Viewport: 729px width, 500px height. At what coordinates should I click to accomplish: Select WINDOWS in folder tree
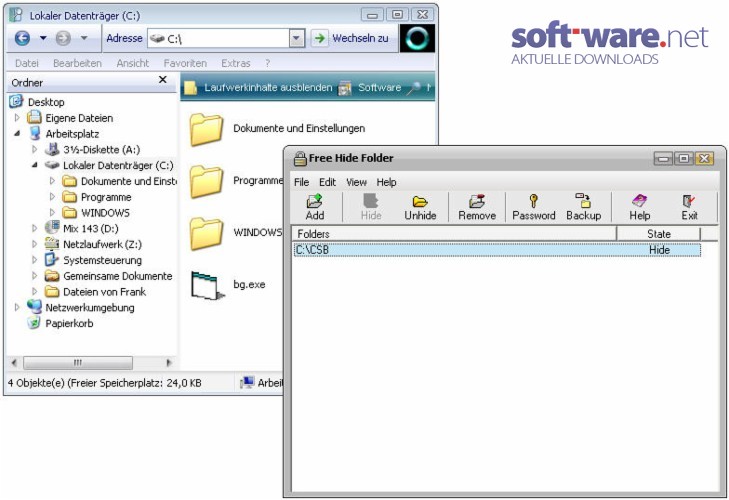click(x=105, y=213)
